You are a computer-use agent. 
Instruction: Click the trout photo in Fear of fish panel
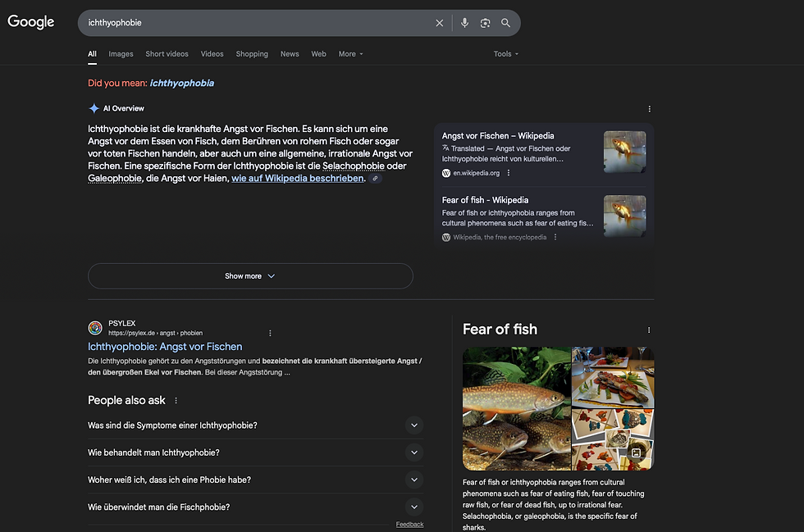(x=516, y=407)
